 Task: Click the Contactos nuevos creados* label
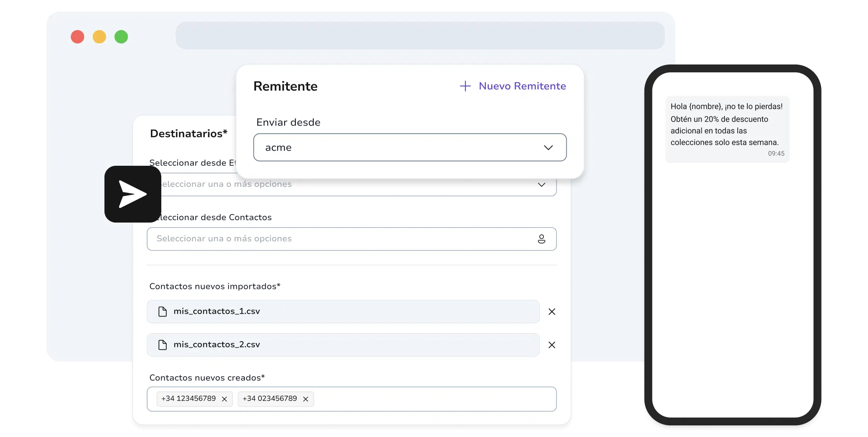[x=207, y=377]
